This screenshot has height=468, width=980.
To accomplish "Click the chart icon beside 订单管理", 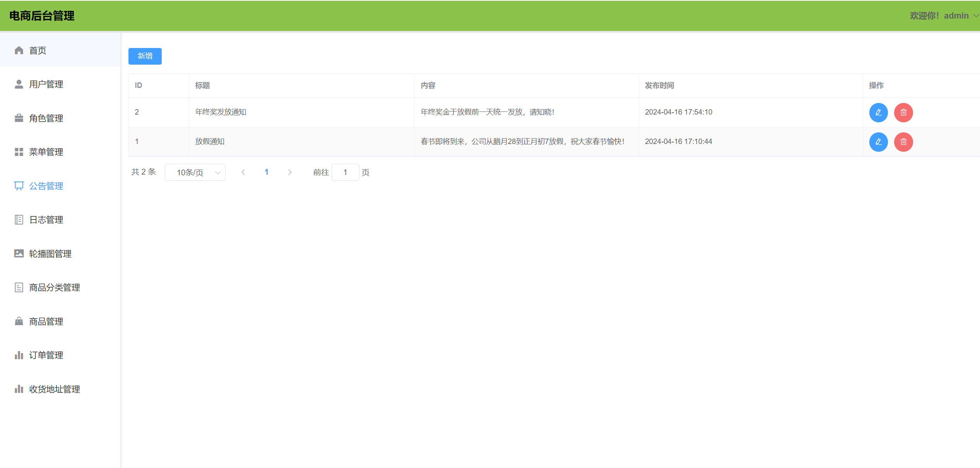I will tap(19, 355).
